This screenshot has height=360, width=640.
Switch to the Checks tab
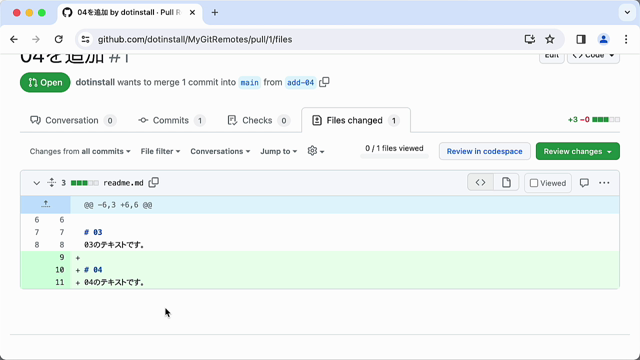point(259,120)
